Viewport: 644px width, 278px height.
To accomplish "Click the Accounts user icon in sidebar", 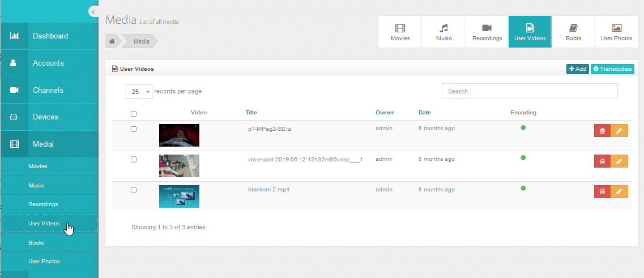I will point(15,63).
